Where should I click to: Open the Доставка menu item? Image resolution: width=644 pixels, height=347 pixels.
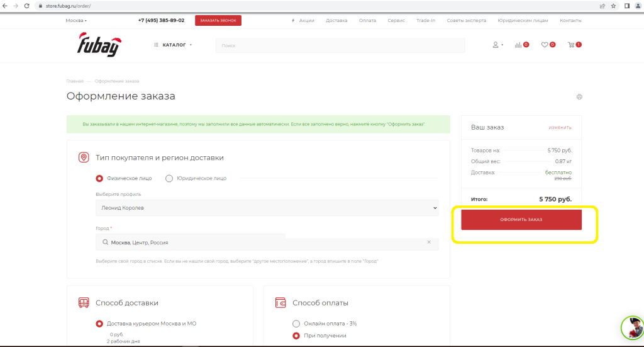pyautogui.click(x=336, y=20)
